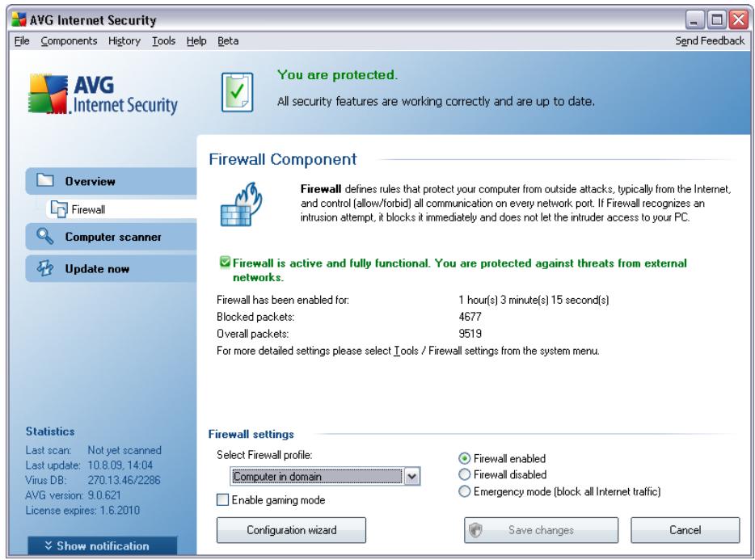Open the History menu
Screen dimensions: 755x560
(x=124, y=41)
